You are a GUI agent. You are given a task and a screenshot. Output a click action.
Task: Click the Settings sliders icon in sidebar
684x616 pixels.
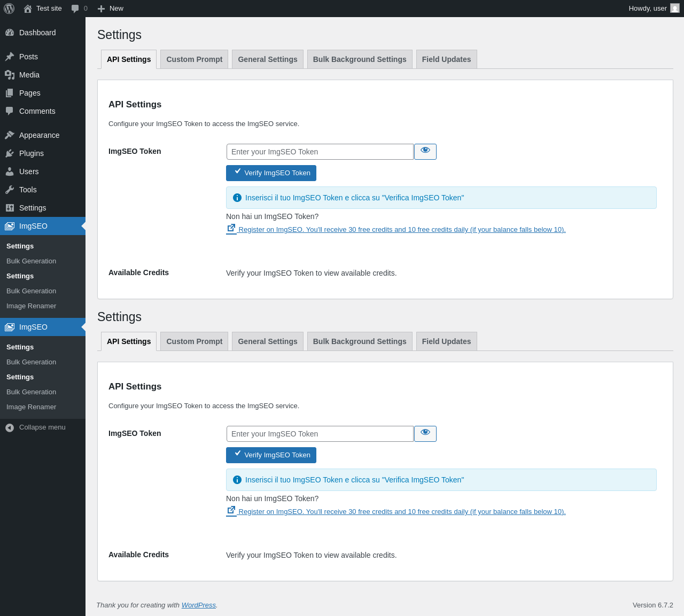click(x=10, y=208)
